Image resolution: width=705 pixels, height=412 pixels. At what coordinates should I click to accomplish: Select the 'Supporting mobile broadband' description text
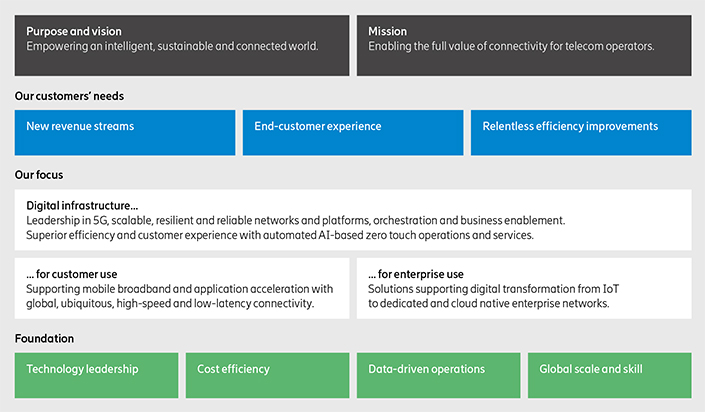(x=180, y=296)
